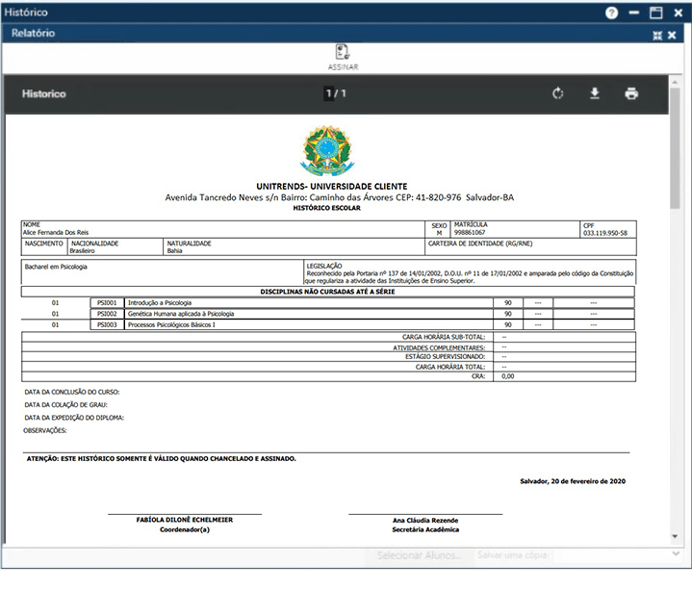
Task: Expand the Relatório panel to fullscreen
Action: click(657, 35)
